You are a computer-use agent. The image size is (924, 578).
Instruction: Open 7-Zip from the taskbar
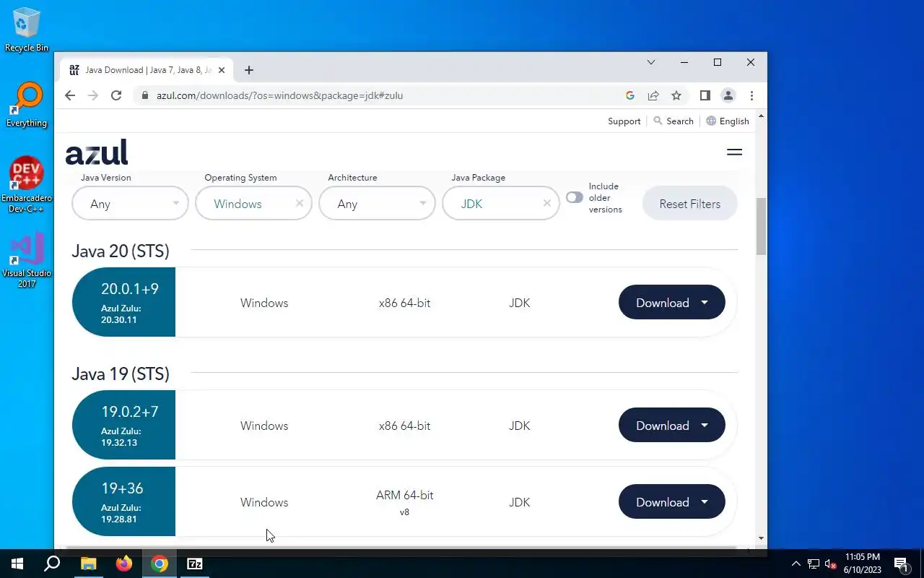[x=195, y=564]
